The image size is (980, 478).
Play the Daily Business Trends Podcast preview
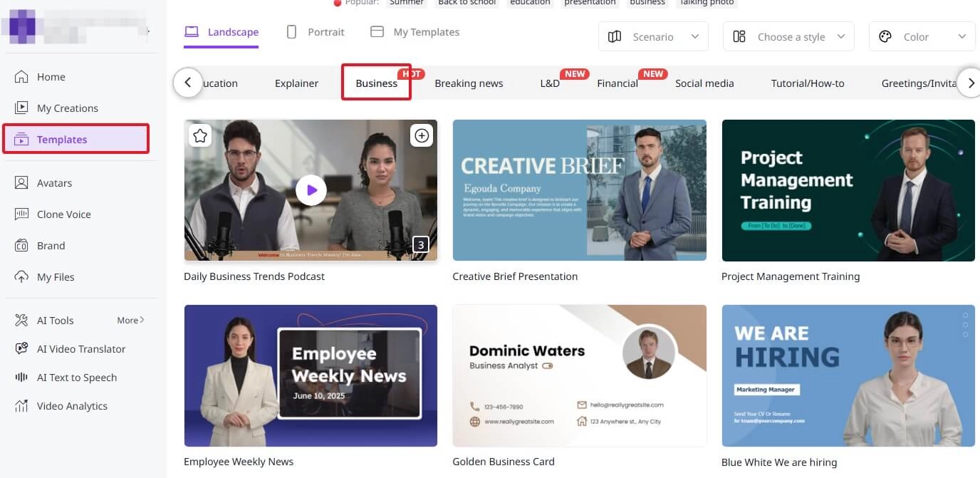[x=311, y=189]
